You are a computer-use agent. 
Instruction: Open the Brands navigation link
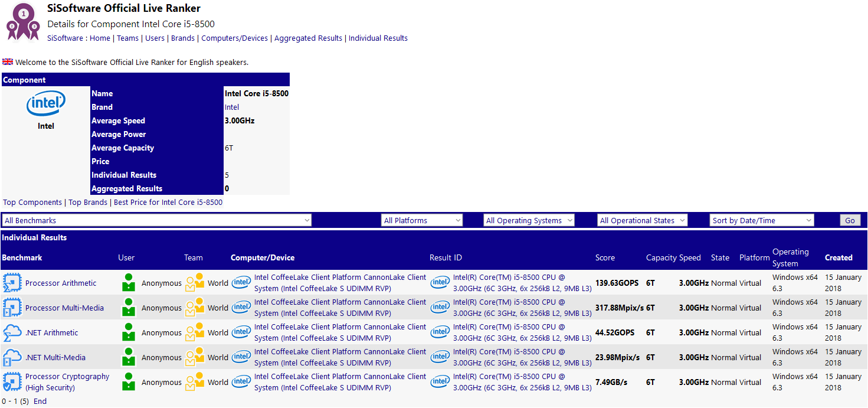coord(183,38)
